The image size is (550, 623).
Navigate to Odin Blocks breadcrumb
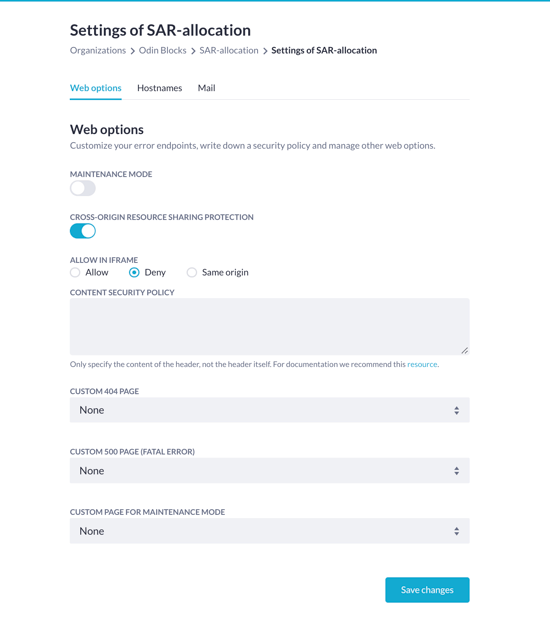pos(163,50)
